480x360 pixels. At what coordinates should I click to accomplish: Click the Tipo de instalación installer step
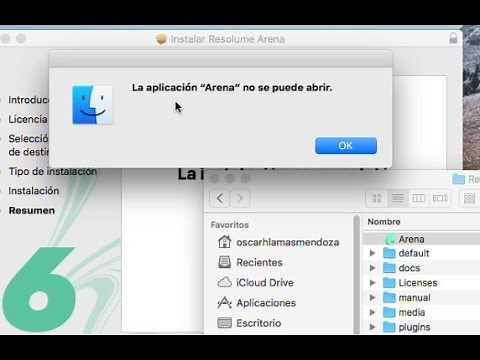pyautogui.click(x=53, y=171)
